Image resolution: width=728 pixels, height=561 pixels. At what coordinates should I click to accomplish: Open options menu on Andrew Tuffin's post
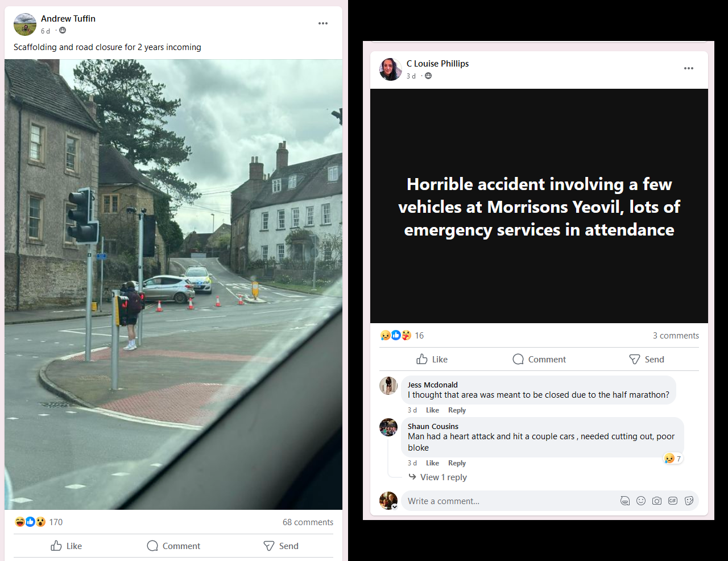[x=323, y=23]
